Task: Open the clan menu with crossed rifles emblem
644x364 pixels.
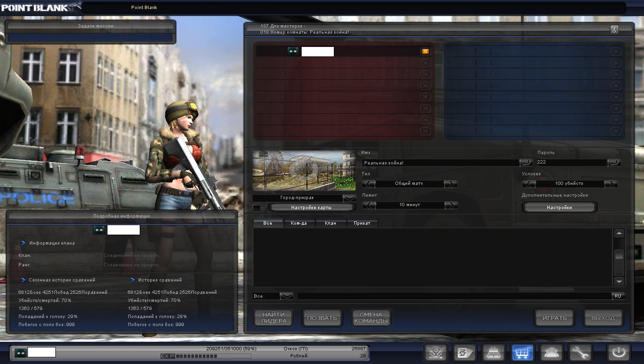Action: pos(436,353)
